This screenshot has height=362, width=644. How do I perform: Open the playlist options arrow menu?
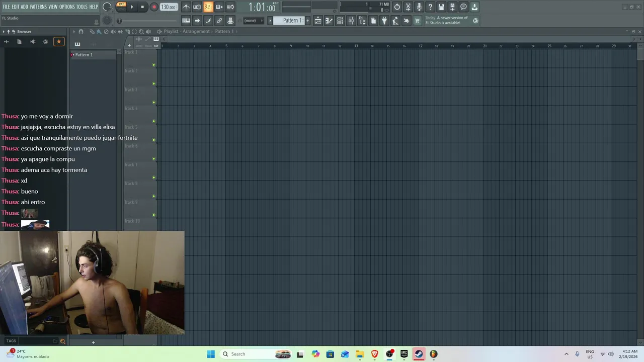coord(74,31)
